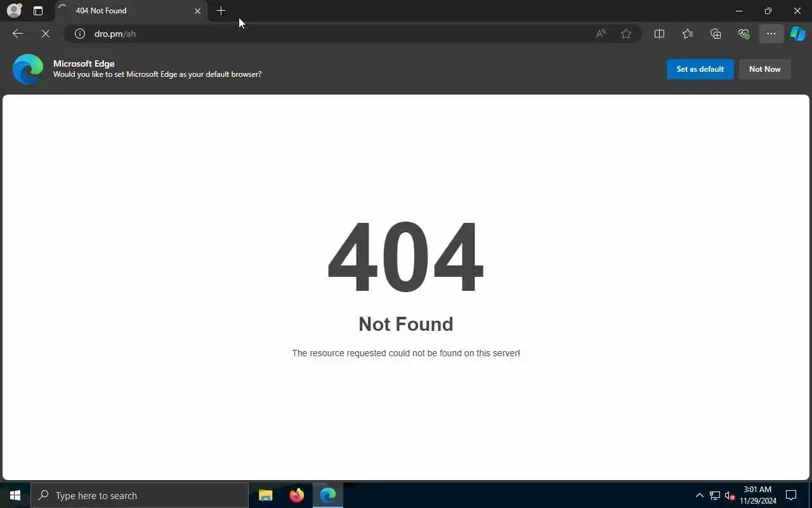Open the Collections icon
The height and width of the screenshot is (508, 812).
[x=716, y=34]
